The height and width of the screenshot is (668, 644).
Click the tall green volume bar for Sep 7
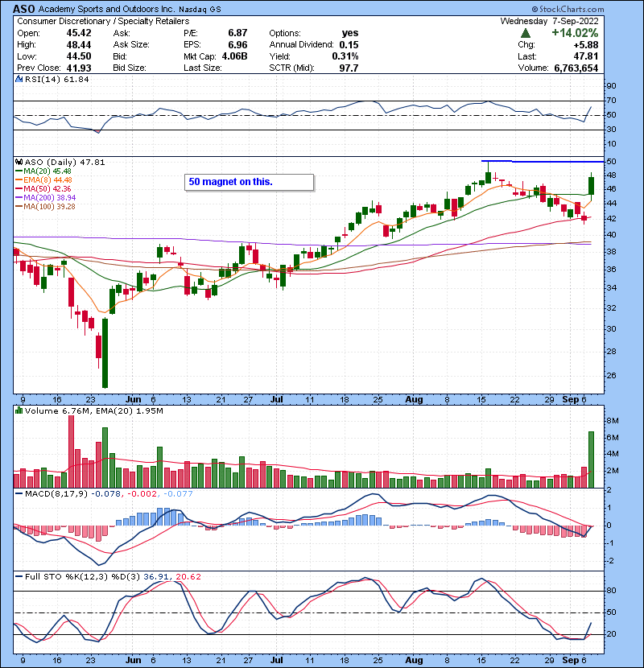[591, 460]
